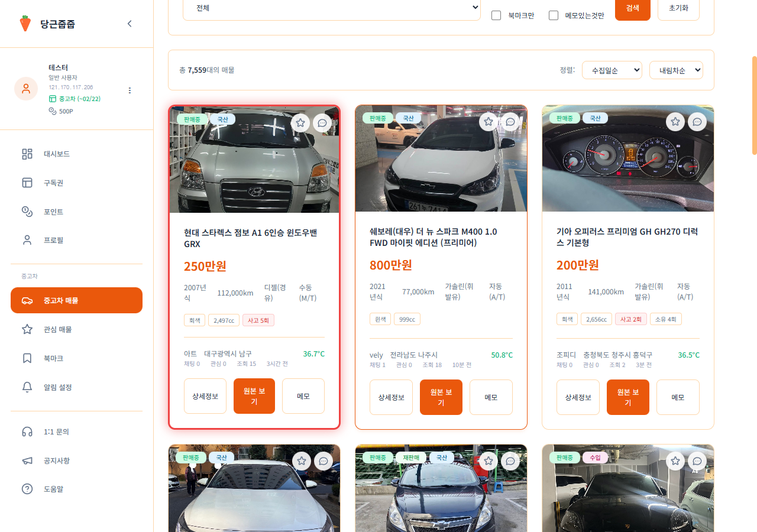The width and height of the screenshot is (757, 532).
Task: Open the 수집일순 sort dropdown
Action: (x=612, y=70)
